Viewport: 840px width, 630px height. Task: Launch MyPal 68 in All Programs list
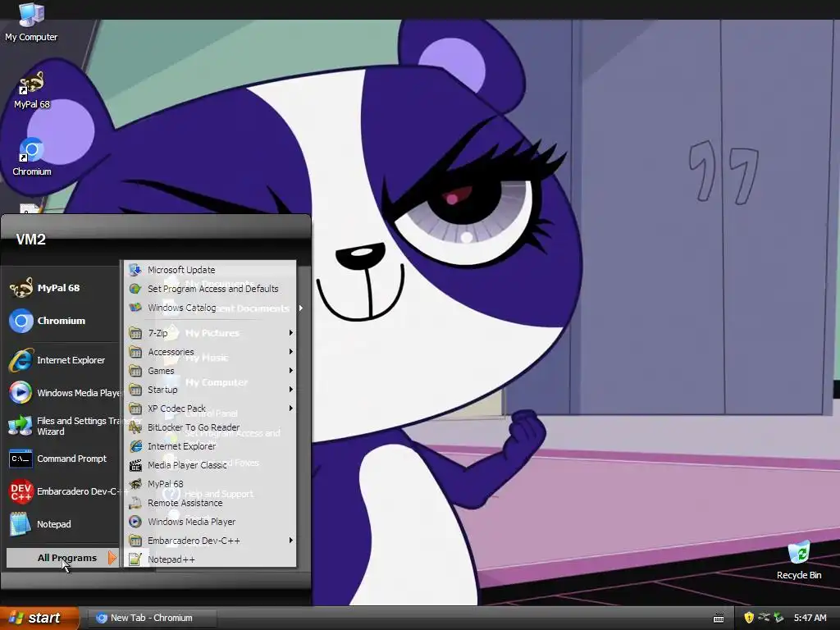click(x=210, y=484)
